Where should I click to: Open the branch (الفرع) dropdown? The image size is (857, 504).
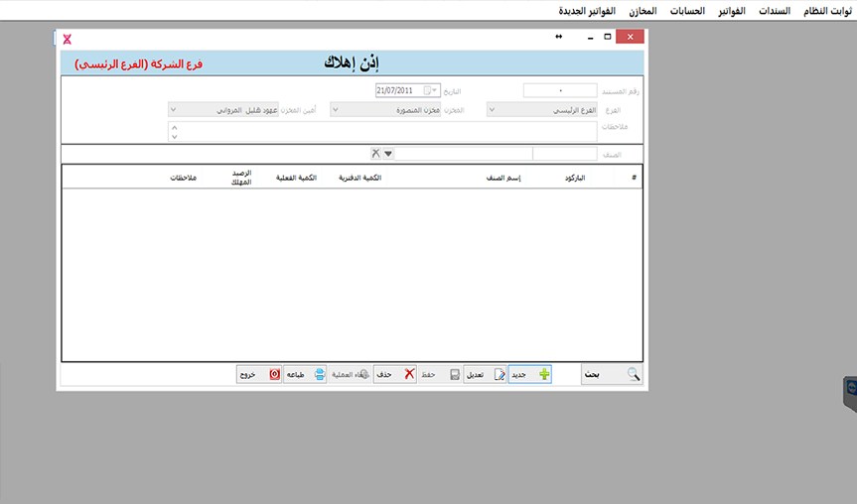[493, 110]
